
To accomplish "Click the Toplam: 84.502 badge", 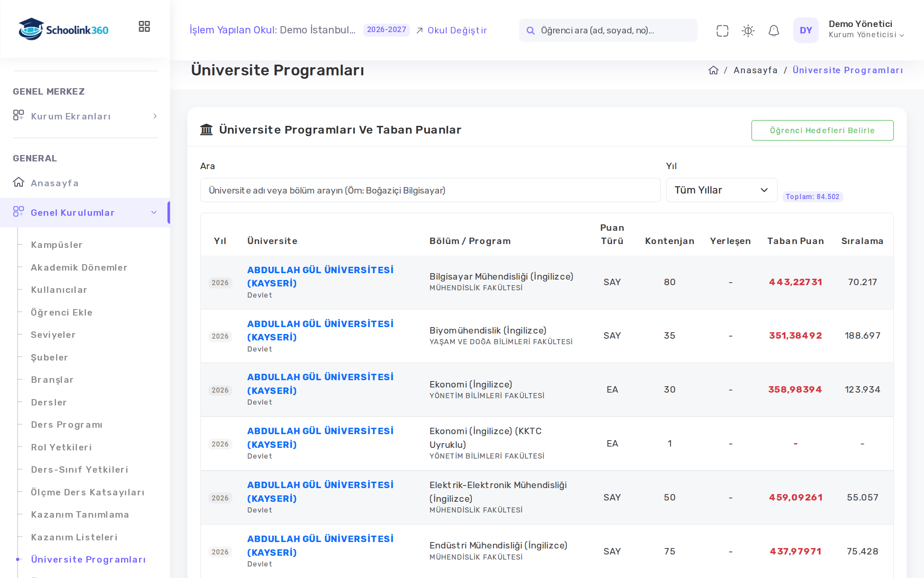I will (x=812, y=197).
